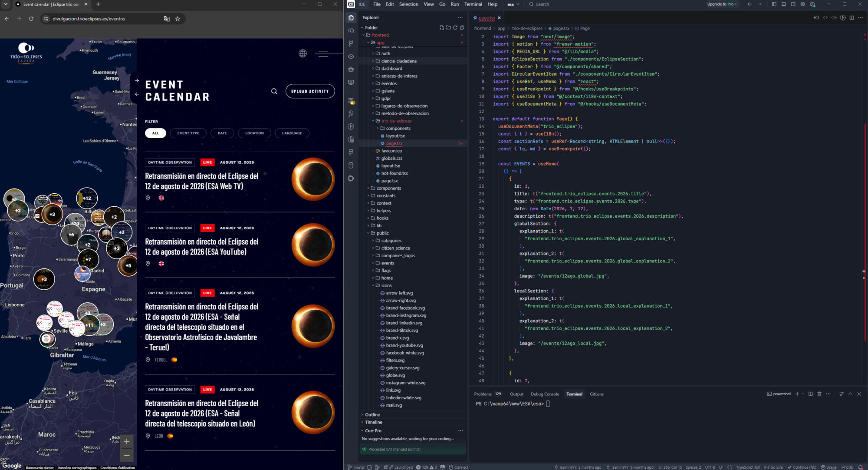Screen dimensions: 868x470
Task: Open the DATE filter
Action: click(x=222, y=133)
